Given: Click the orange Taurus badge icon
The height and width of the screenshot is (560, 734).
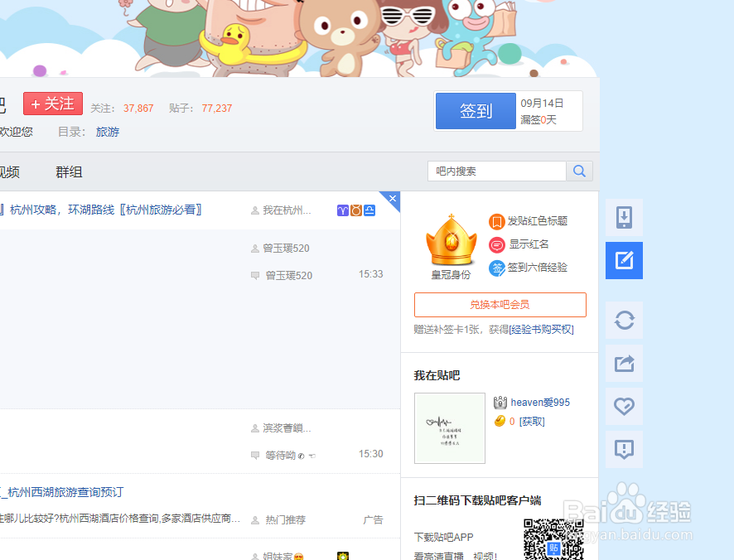Looking at the screenshot, I should [356, 210].
